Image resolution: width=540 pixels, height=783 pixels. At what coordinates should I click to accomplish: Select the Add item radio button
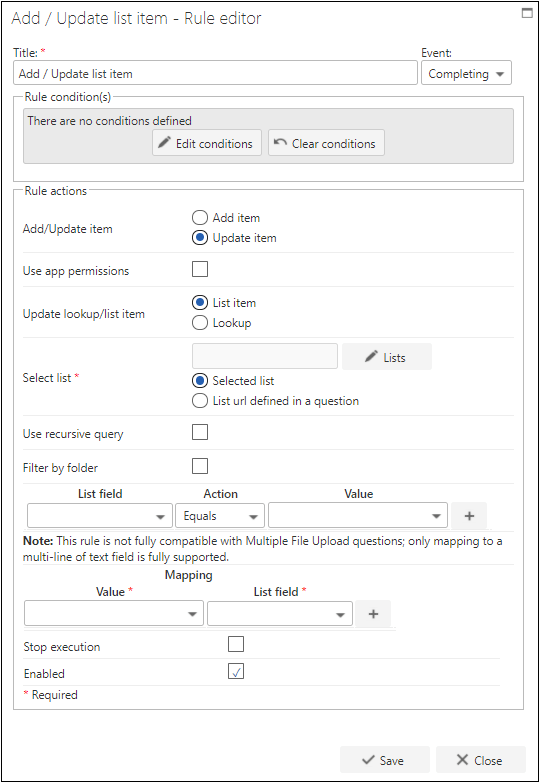[x=200, y=218]
